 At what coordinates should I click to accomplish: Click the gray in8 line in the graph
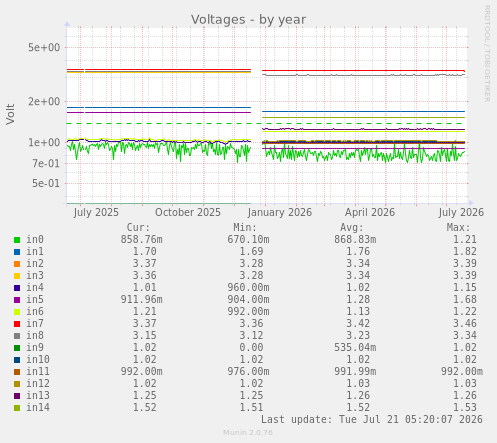pos(363,75)
